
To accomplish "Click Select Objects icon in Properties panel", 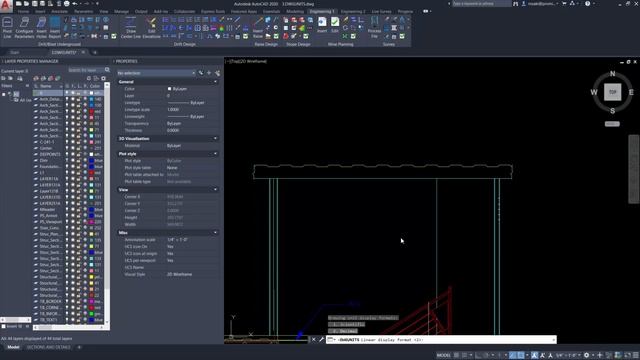I will pyautogui.click(x=209, y=73).
